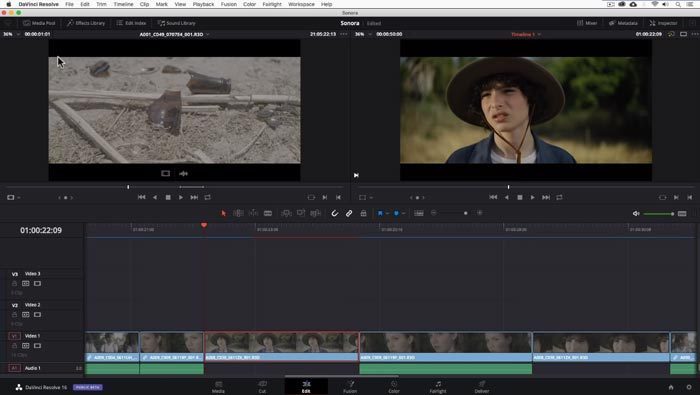Open the Trim menu
700x395 pixels.
(x=101, y=4)
